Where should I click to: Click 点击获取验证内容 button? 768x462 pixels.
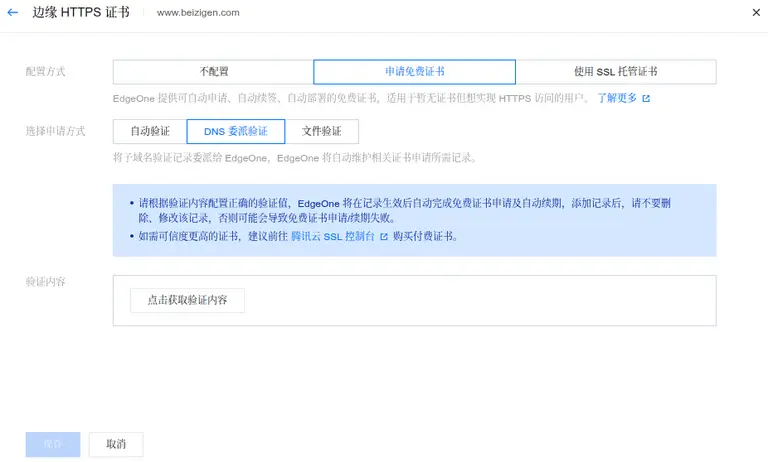(187, 300)
